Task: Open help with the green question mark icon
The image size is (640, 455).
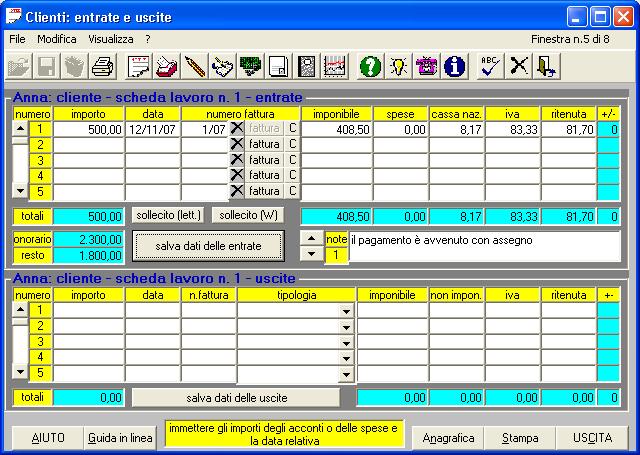Action: point(370,67)
